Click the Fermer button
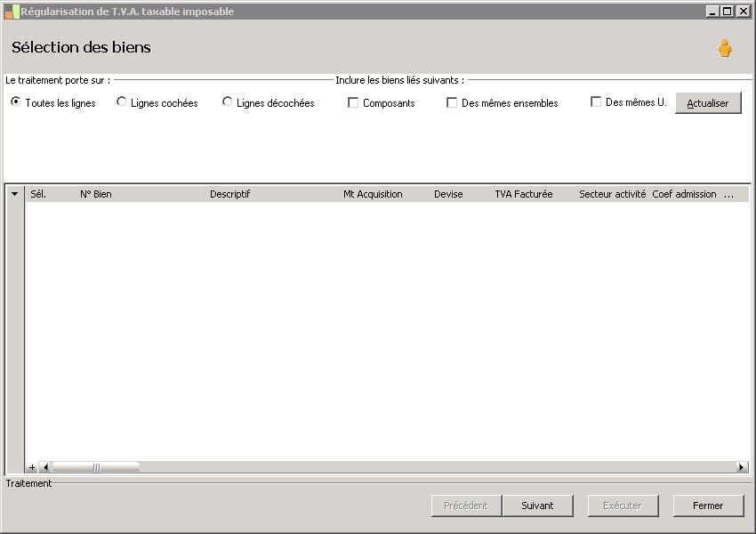 coord(708,506)
